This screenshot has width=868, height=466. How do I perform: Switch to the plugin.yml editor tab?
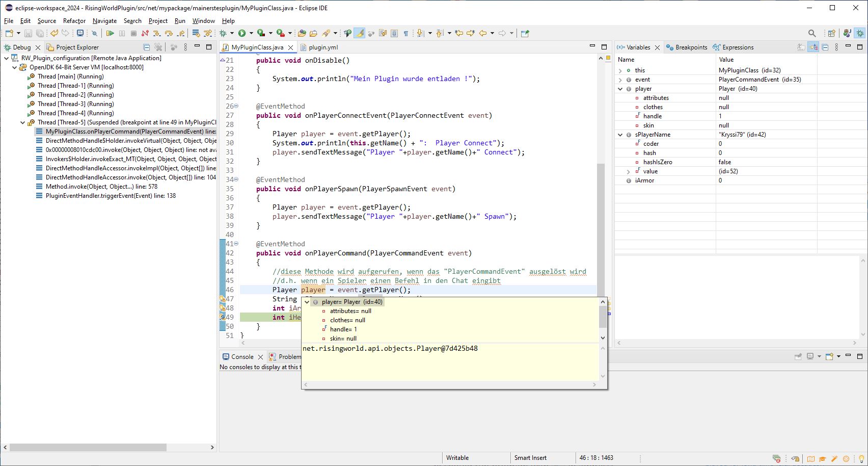[x=322, y=47]
